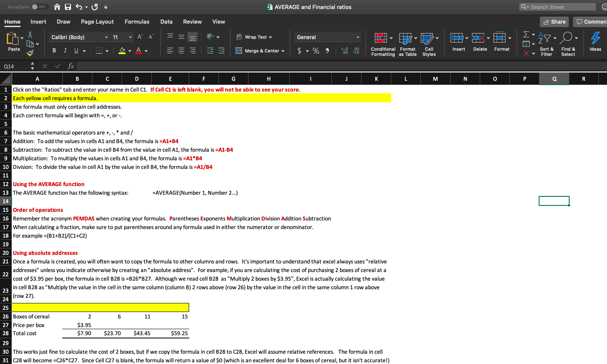
Task: Click the Increase Decimal icon
Action: point(344,50)
